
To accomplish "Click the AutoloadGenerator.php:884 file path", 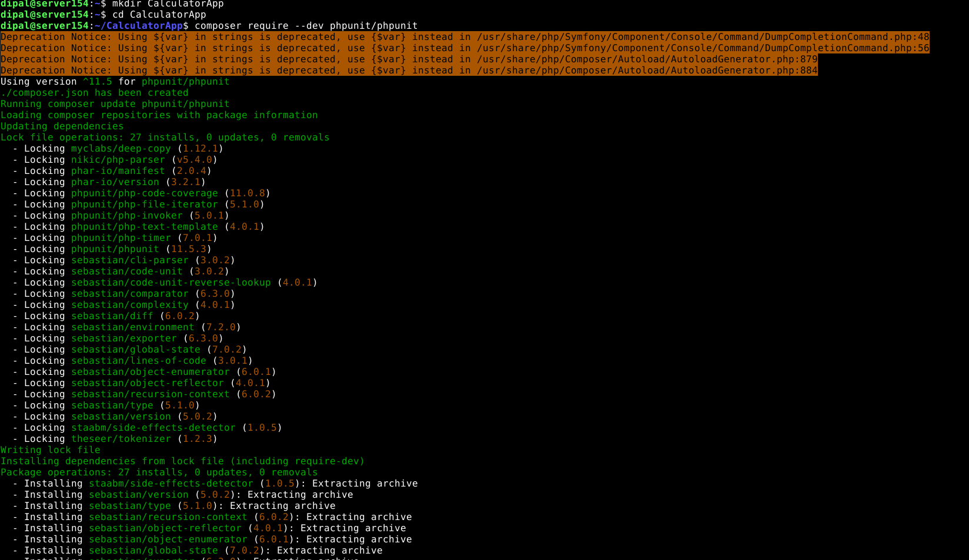I will (647, 71).
